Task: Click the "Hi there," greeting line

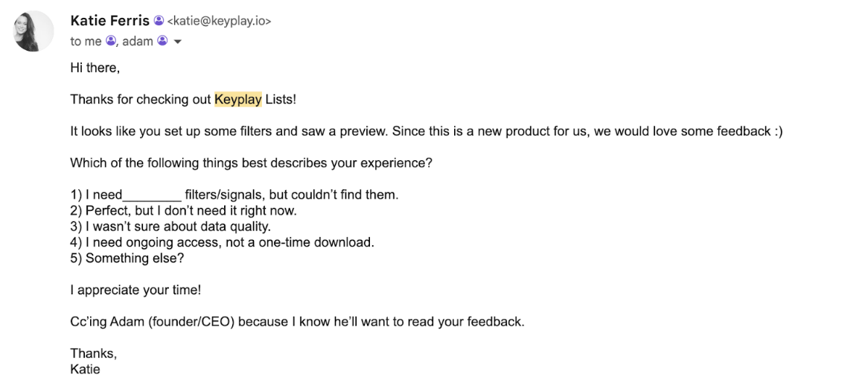Action: coord(95,68)
